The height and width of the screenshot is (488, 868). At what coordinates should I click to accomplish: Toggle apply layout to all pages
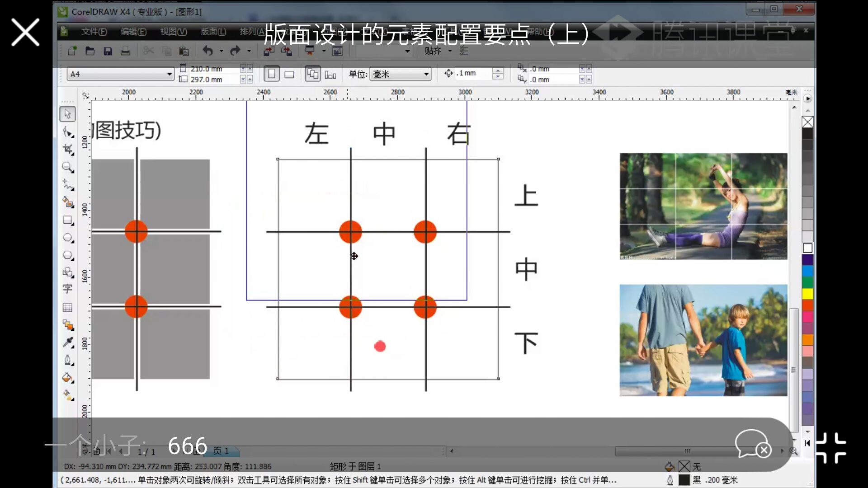pyautogui.click(x=313, y=74)
